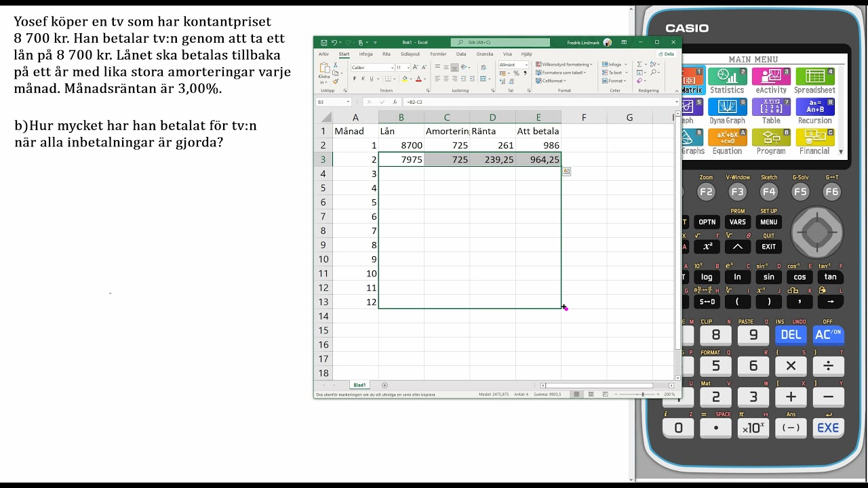868x488 pixels.
Task: Click the clear eraser icon in Redigering
Action: (639, 81)
